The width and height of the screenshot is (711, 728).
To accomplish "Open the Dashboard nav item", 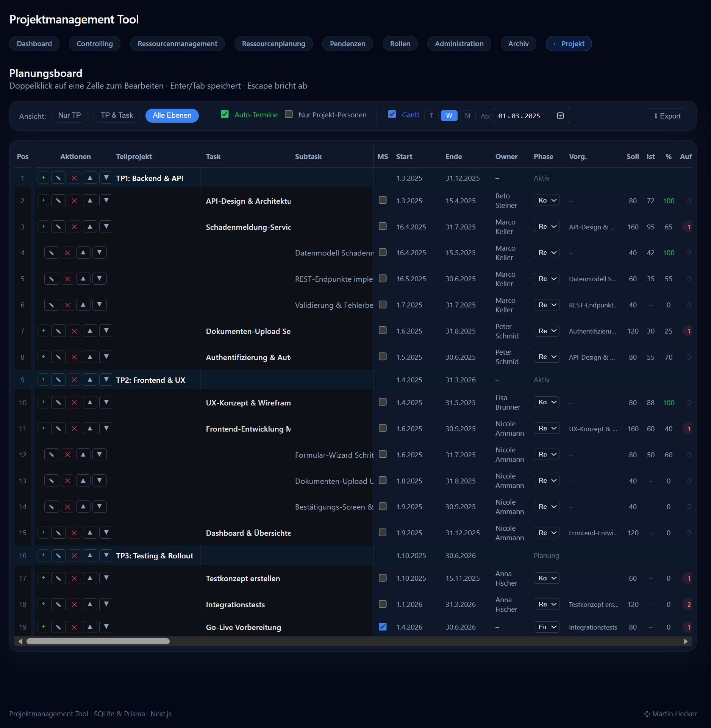I will click(x=34, y=44).
